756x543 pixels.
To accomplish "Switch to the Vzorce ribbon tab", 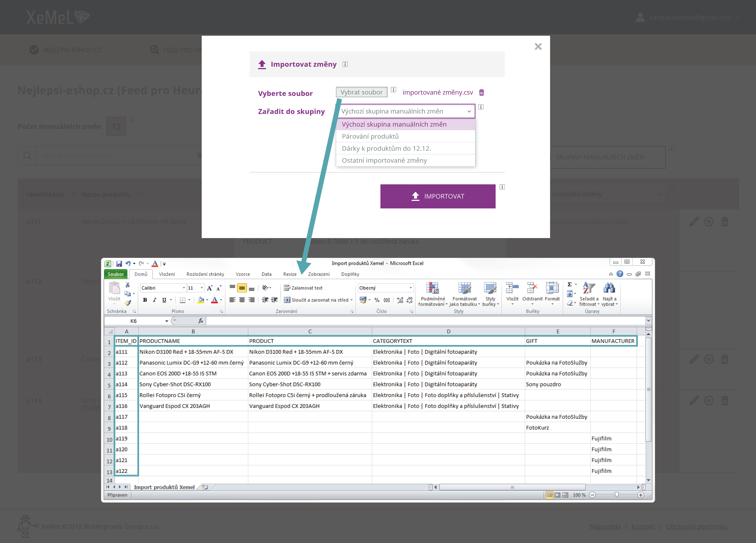I will point(243,274).
